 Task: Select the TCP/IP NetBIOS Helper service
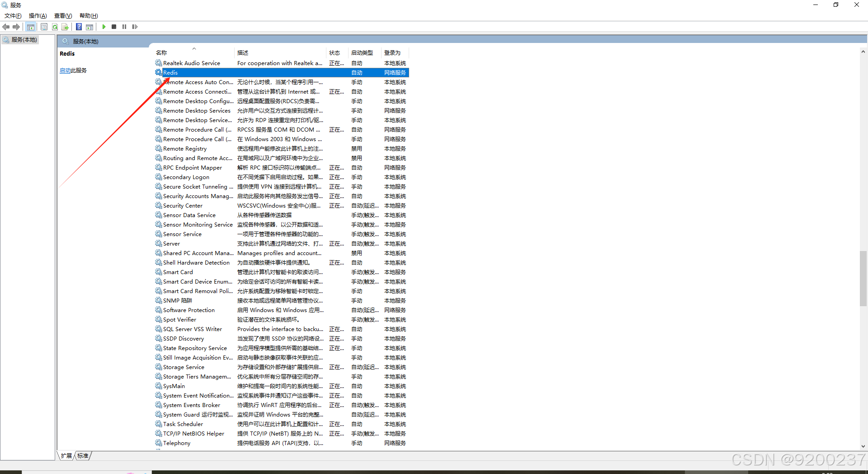click(x=281, y=433)
